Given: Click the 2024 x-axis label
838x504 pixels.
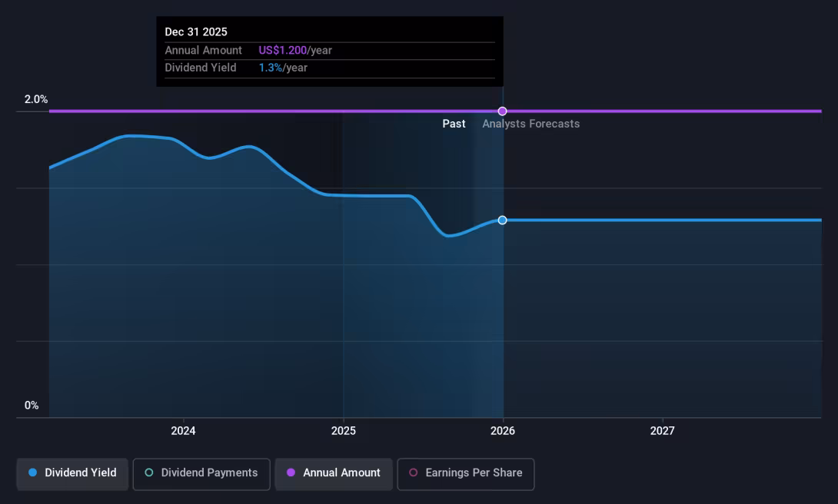Looking at the screenshot, I should 183,431.
